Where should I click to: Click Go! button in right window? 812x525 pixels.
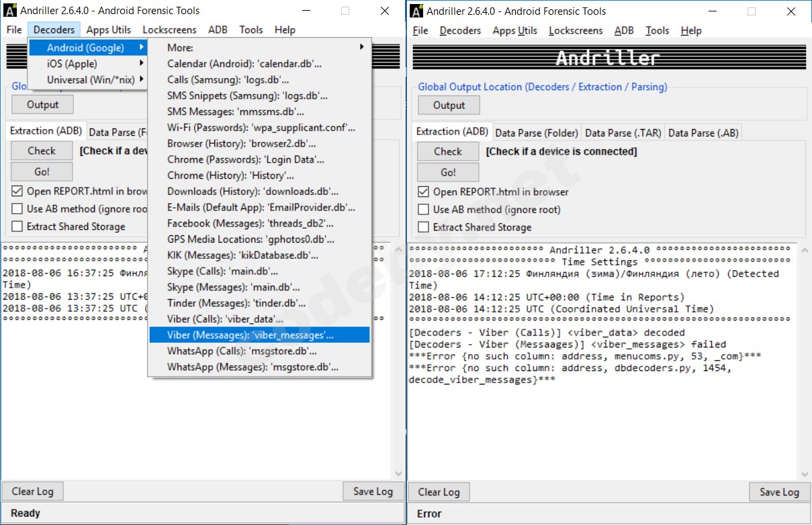[448, 172]
